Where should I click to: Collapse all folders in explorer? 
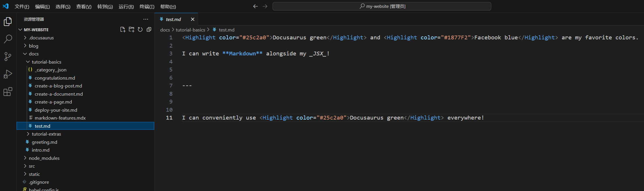[149, 29]
